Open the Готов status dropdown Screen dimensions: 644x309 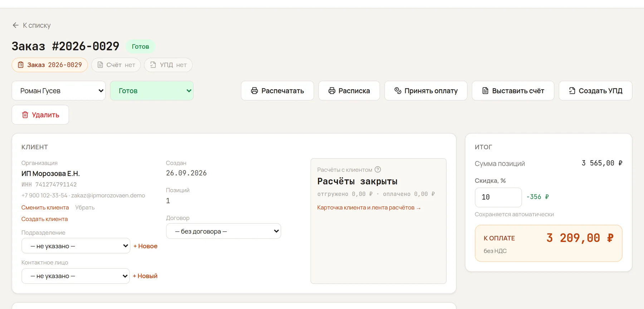(x=152, y=91)
